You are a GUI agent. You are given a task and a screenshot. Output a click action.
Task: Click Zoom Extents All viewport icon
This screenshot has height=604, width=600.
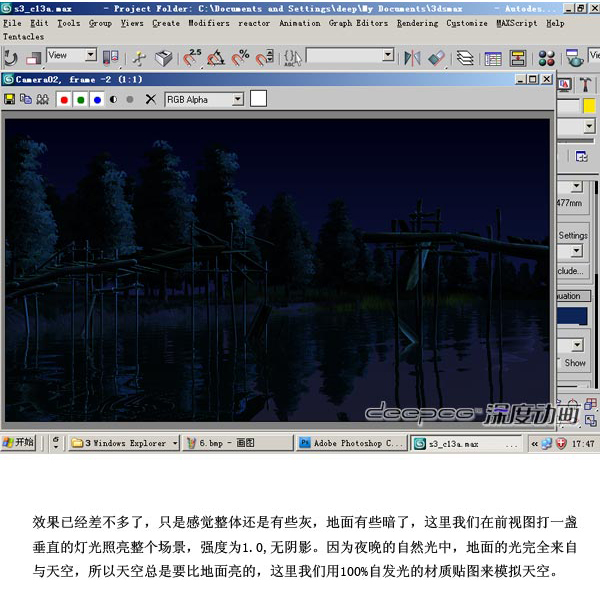tap(590, 404)
